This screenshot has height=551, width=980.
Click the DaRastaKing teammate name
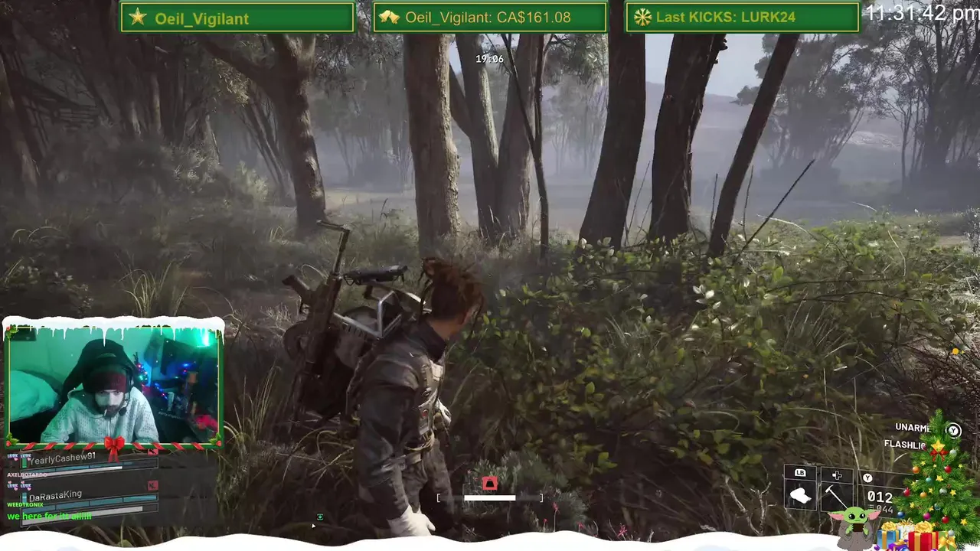pyautogui.click(x=55, y=495)
